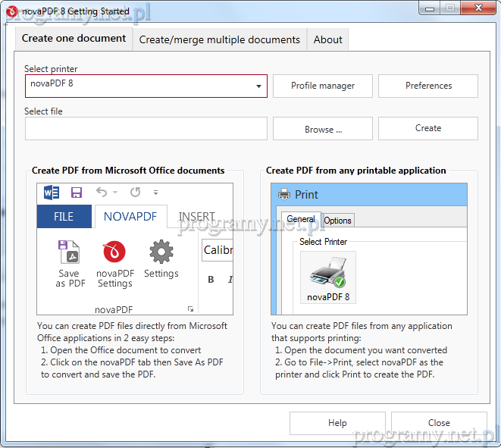The width and height of the screenshot is (501, 448).
Task: Click the Save as PDF icon
Action: [x=68, y=252]
